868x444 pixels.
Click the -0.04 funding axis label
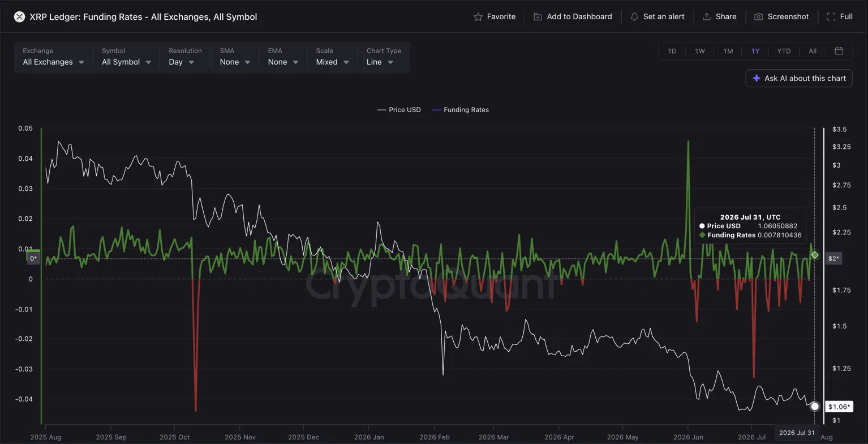click(x=24, y=399)
